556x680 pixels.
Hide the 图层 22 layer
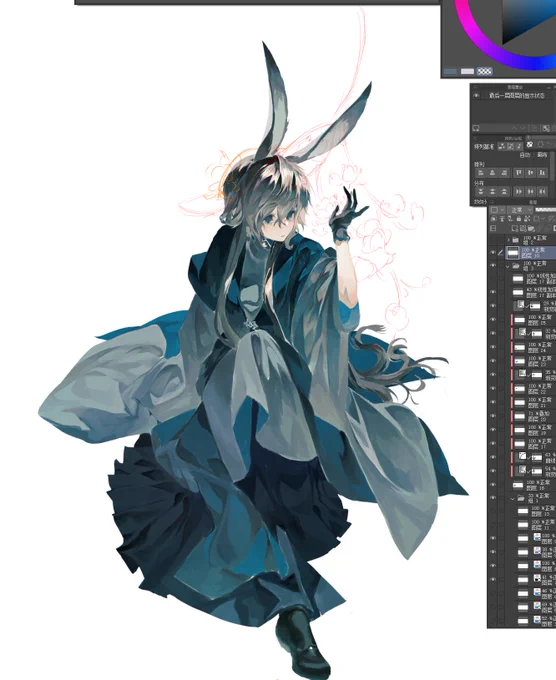coord(493,389)
